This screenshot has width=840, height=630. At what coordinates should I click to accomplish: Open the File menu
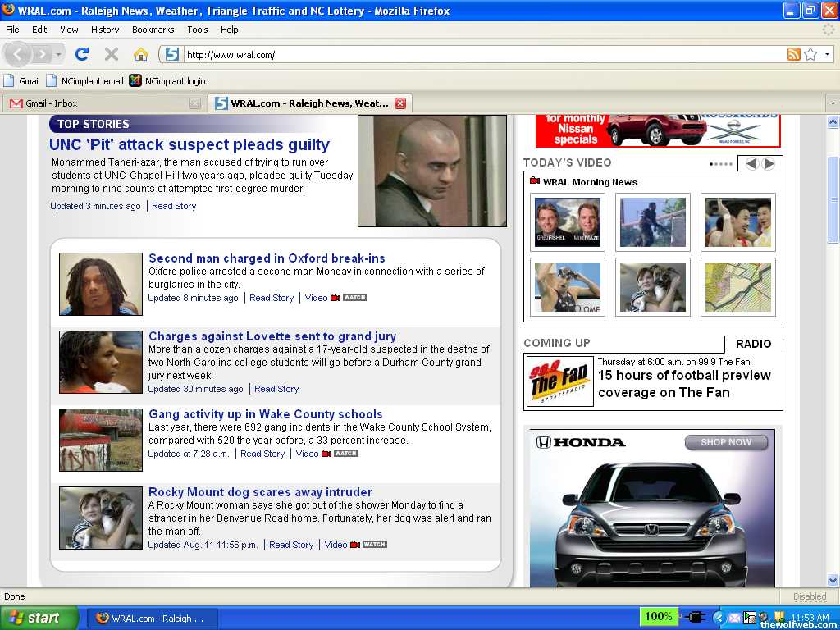(12, 30)
